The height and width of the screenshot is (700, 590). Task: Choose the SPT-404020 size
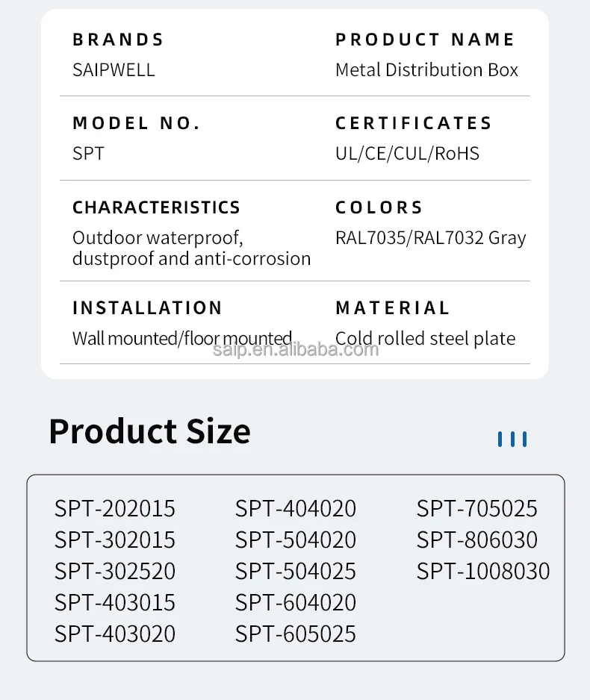pos(296,509)
